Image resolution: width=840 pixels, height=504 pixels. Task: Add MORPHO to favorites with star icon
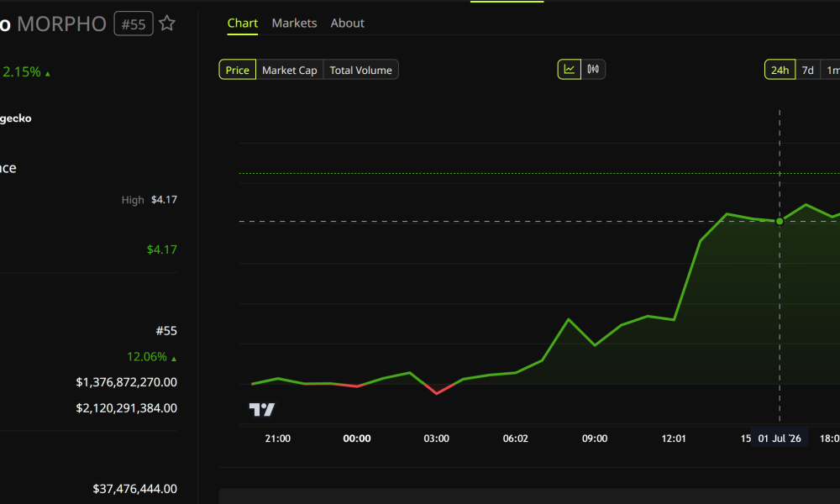click(167, 23)
